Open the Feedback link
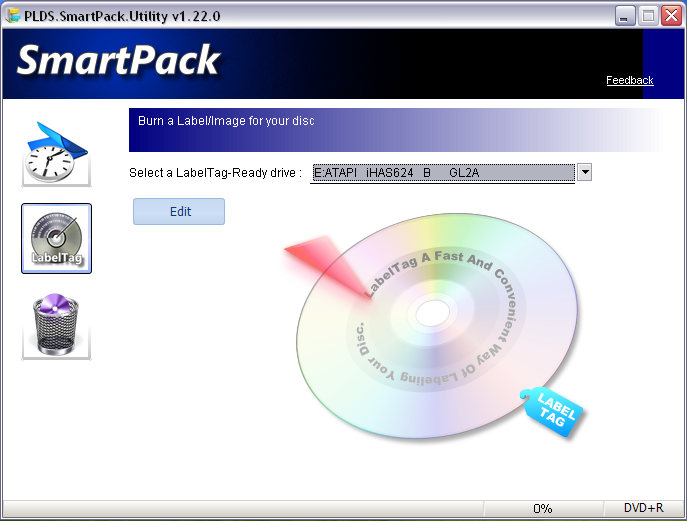 coord(630,80)
